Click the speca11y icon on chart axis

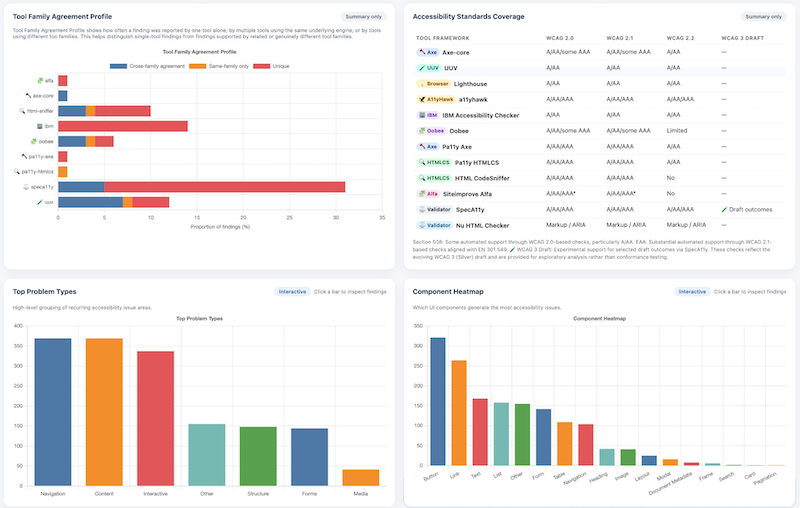(x=26, y=187)
